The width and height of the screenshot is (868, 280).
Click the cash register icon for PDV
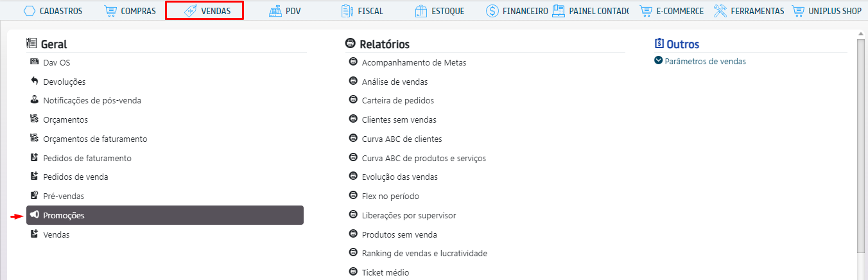[x=275, y=11]
